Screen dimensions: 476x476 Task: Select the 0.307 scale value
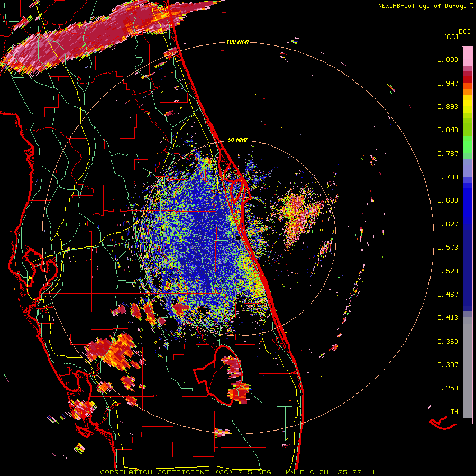click(x=448, y=365)
